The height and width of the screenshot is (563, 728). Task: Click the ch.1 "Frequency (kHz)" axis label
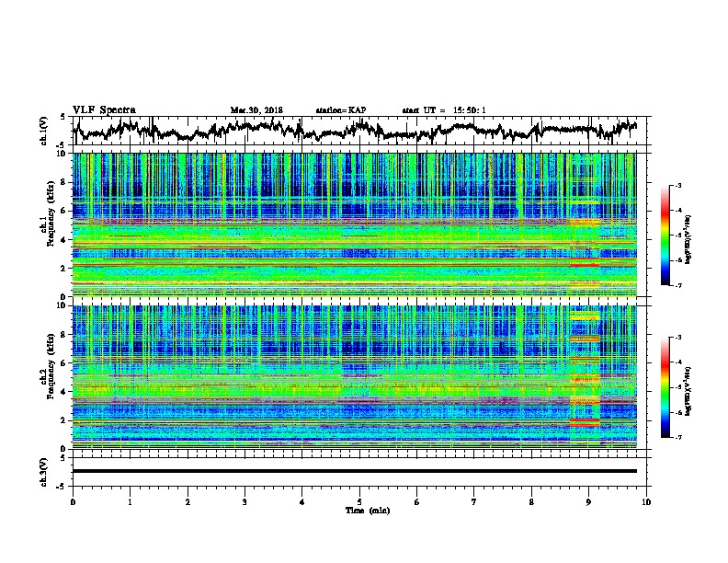pos(51,213)
